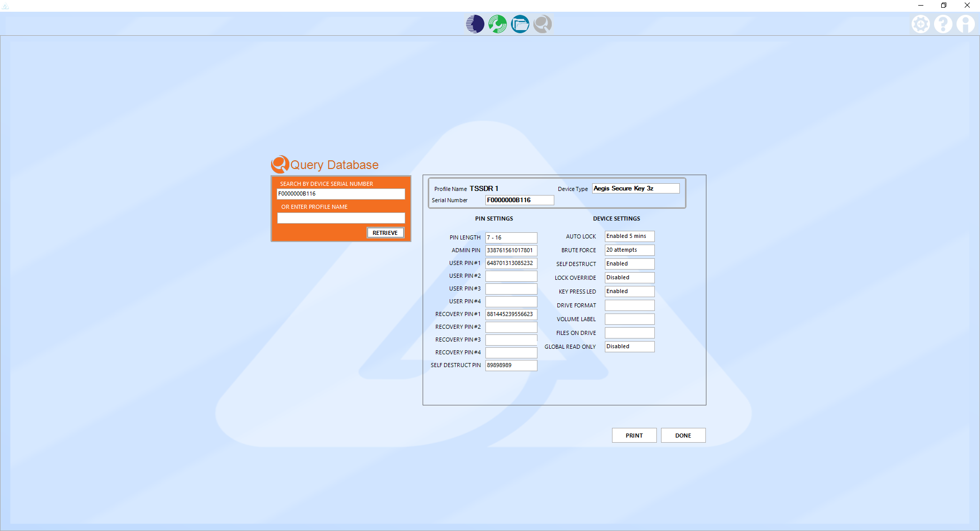Screen dimensions: 980x531
Task: Focus the device serial number search field
Action: 340,194
